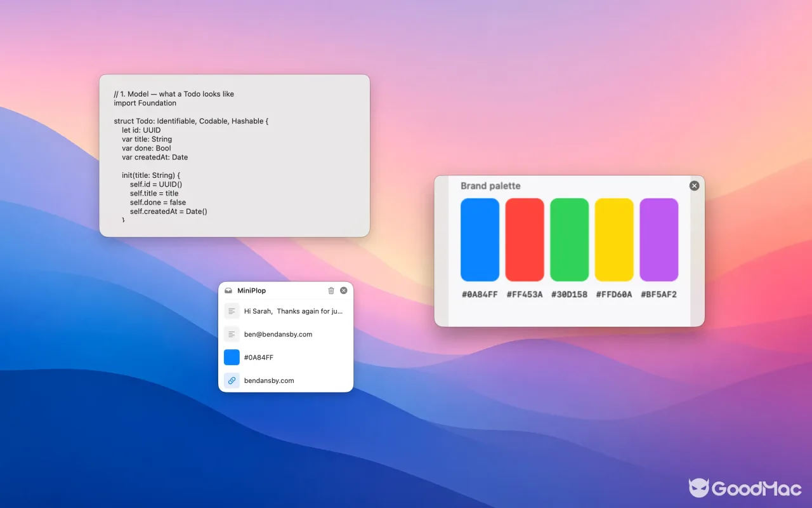Click the "var title: String" code line

coord(147,139)
